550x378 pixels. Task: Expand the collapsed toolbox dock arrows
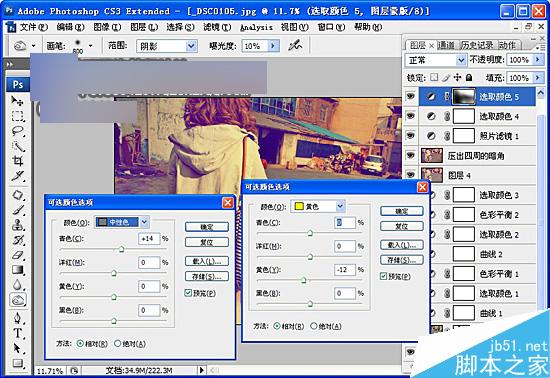(x=10, y=65)
